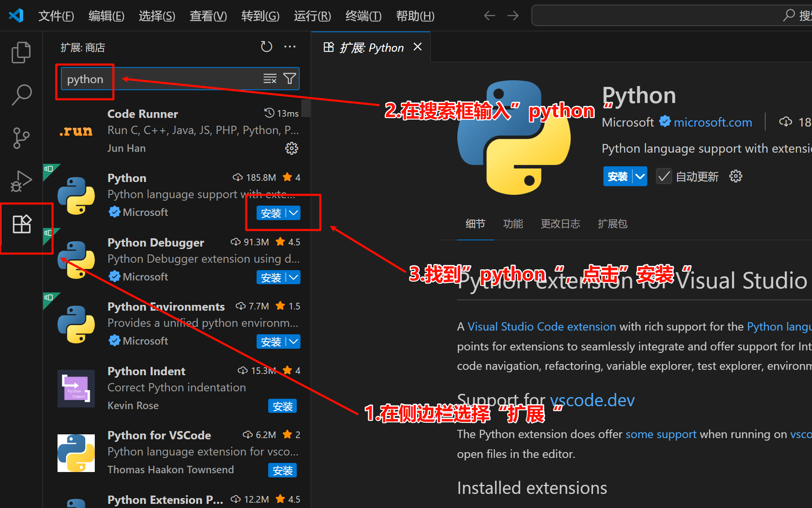Open the Extensions view in activity bar

tap(22, 224)
